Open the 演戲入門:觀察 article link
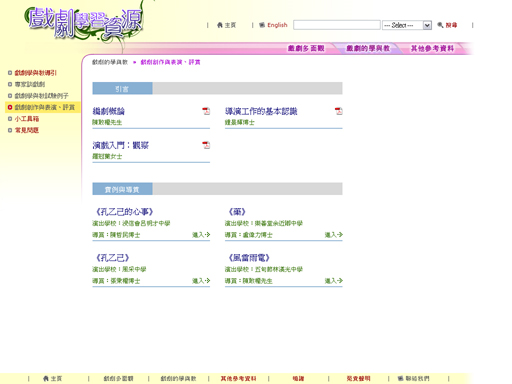 point(121,145)
